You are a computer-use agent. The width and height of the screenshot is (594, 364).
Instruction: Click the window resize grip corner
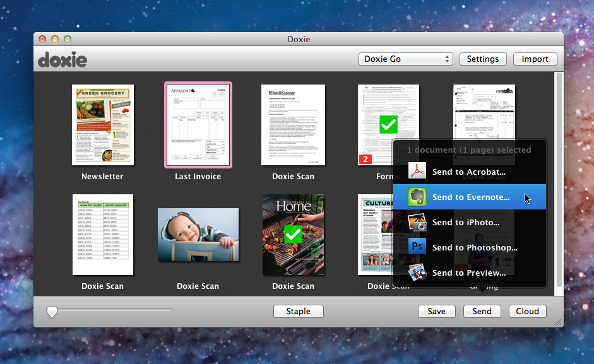[557, 322]
